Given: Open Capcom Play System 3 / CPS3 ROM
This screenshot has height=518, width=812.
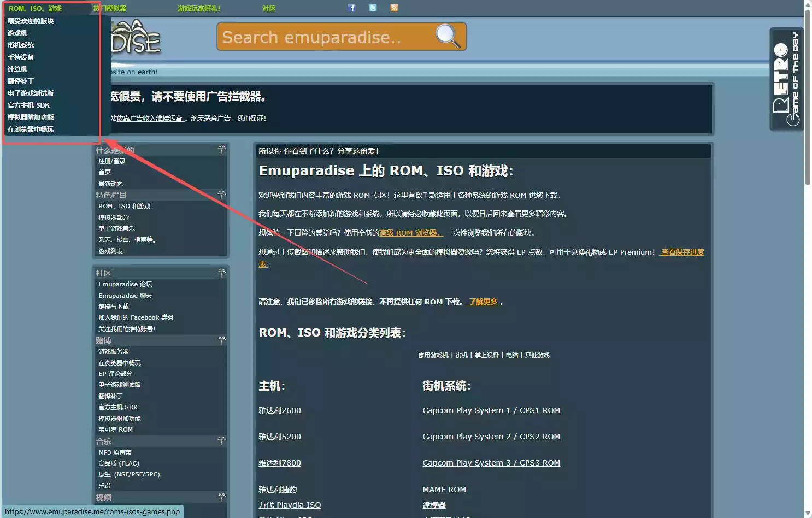Looking at the screenshot, I should pyautogui.click(x=491, y=463).
